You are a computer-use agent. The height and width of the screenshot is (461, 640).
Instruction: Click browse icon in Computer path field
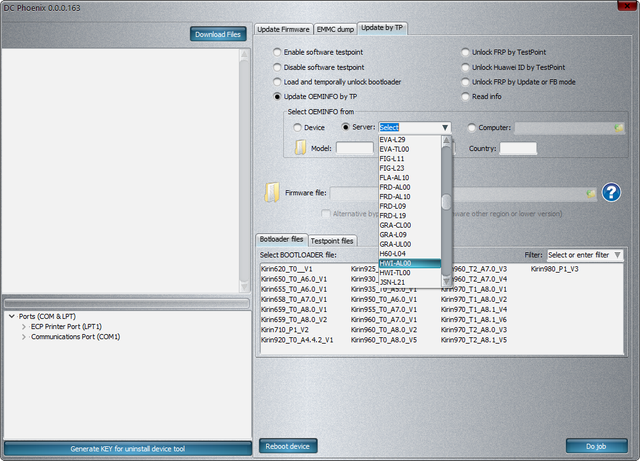click(x=618, y=128)
